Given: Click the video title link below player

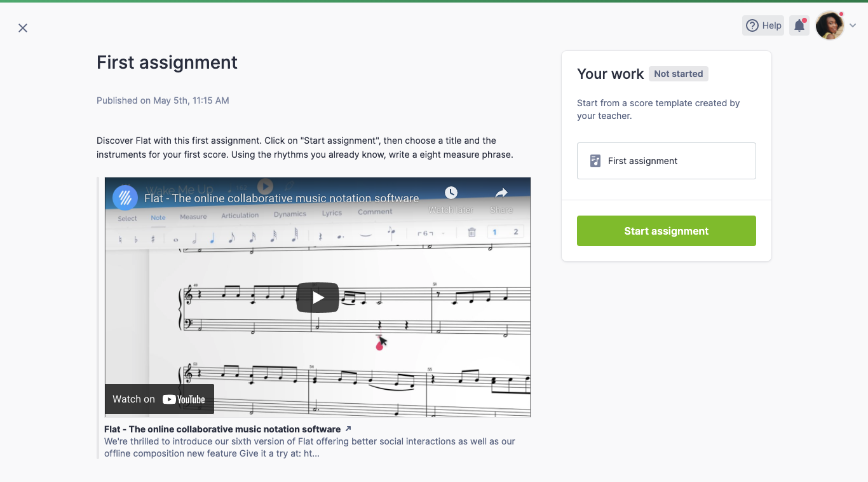Looking at the screenshot, I should point(222,429).
